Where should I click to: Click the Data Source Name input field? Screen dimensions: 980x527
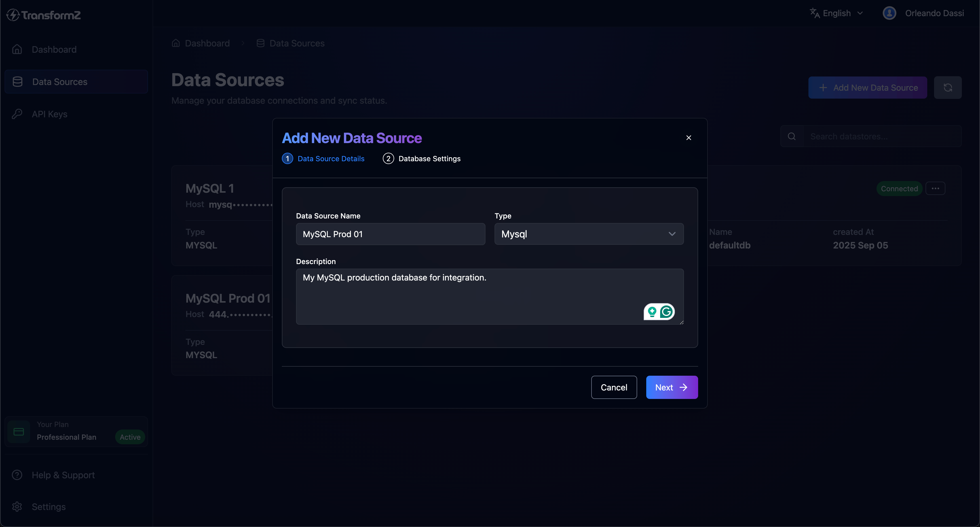390,234
